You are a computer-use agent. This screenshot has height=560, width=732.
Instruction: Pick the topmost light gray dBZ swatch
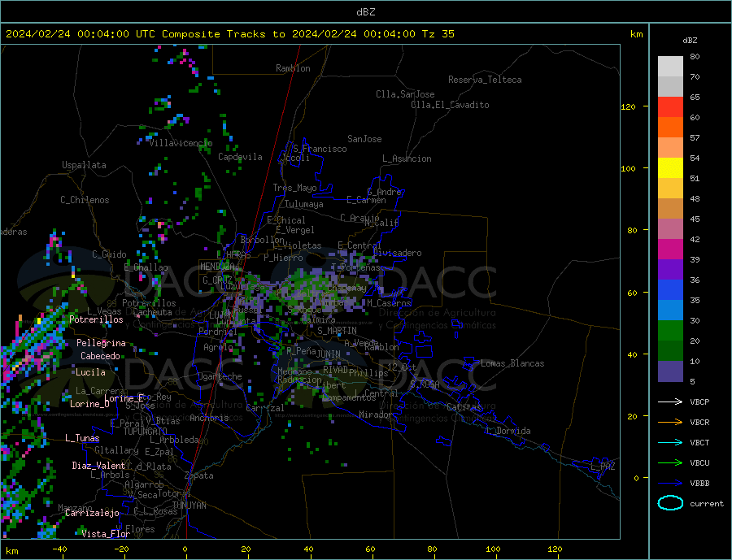click(x=670, y=67)
